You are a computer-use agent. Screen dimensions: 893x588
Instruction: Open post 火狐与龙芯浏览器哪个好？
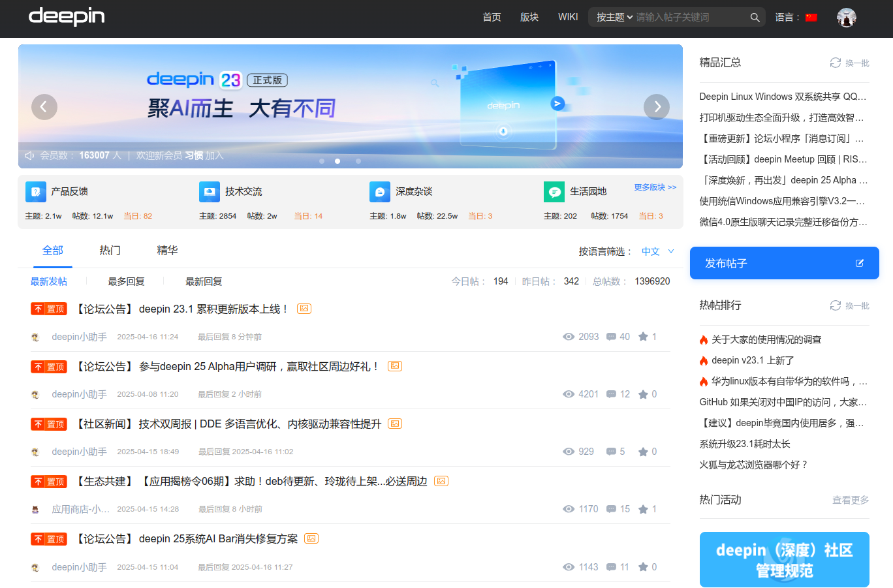[x=754, y=465]
